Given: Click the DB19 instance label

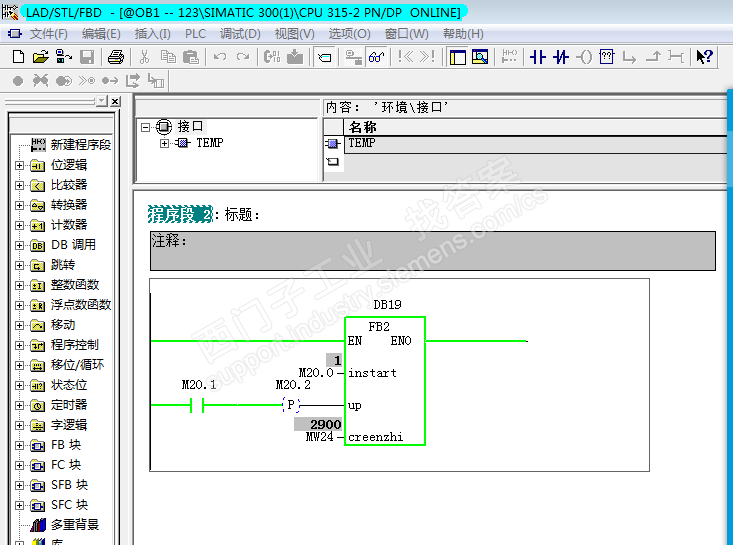Looking at the screenshot, I should point(387,305).
